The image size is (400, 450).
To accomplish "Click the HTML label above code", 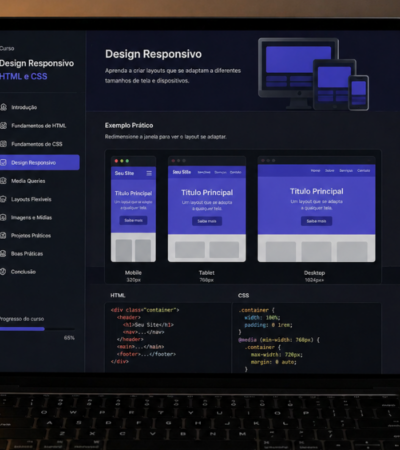I will (x=118, y=295).
